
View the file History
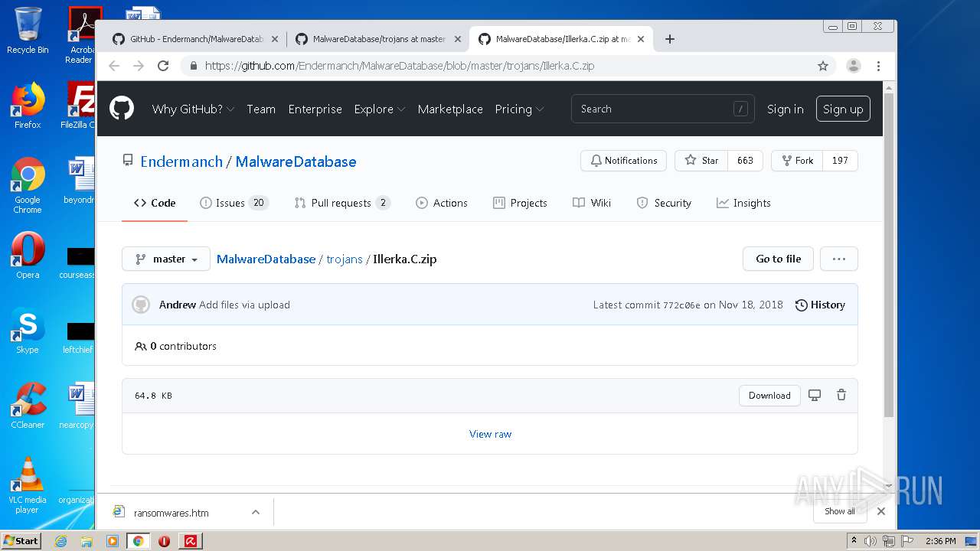pyautogui.click(x=820, y=305)
